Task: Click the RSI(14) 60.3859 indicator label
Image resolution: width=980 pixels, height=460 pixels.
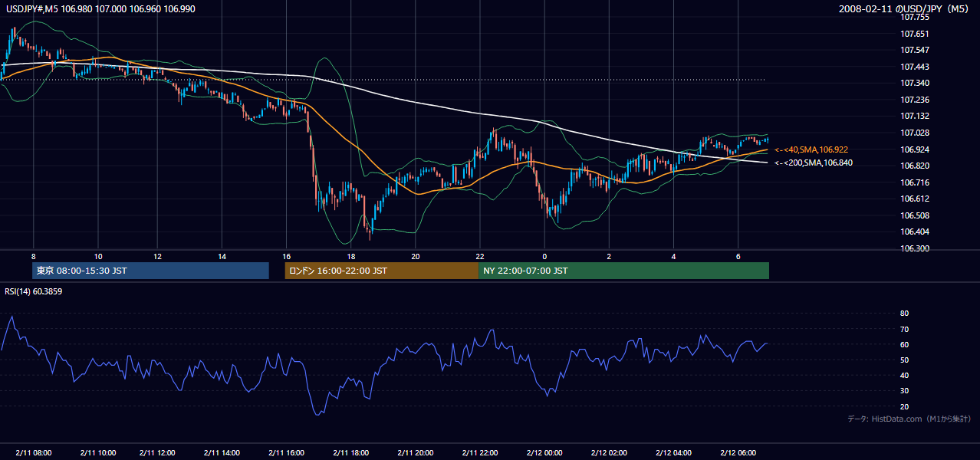Action: (34, 291)
